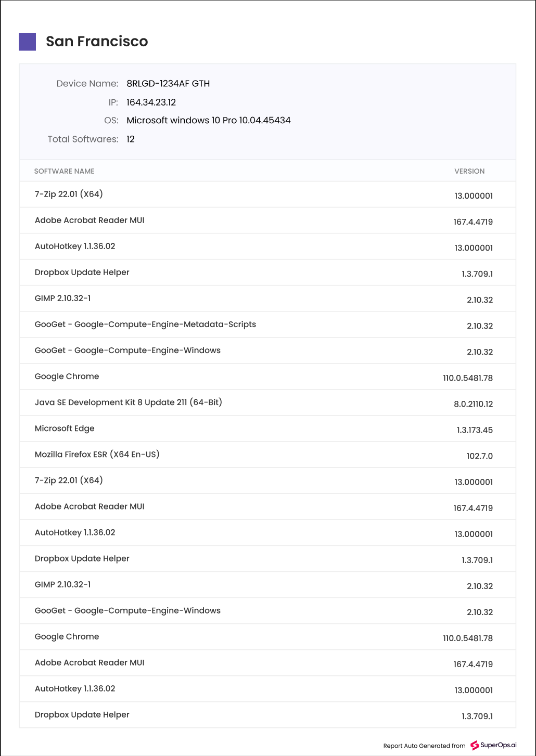Select Mozilla Firefox ESR (X64 En-US)
This screenshot has width=536, height=756.
click(97, 454)
